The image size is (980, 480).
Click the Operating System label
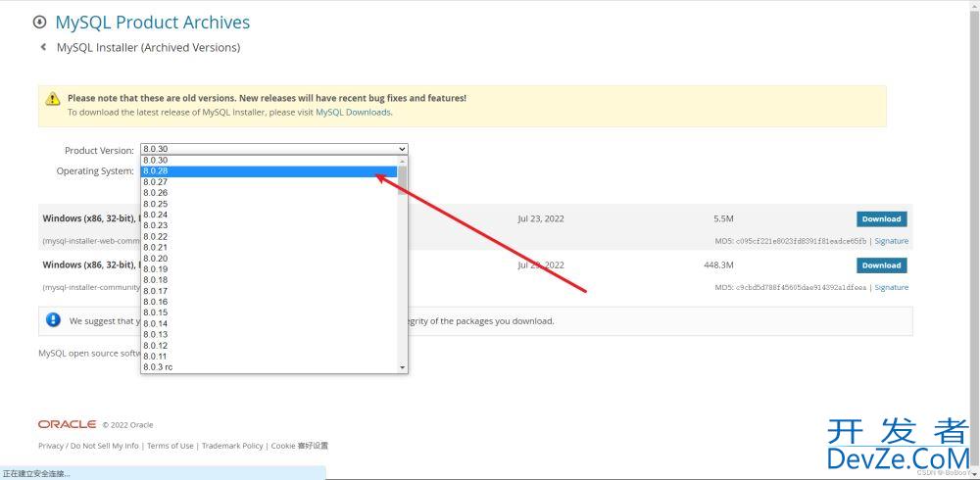95,170
